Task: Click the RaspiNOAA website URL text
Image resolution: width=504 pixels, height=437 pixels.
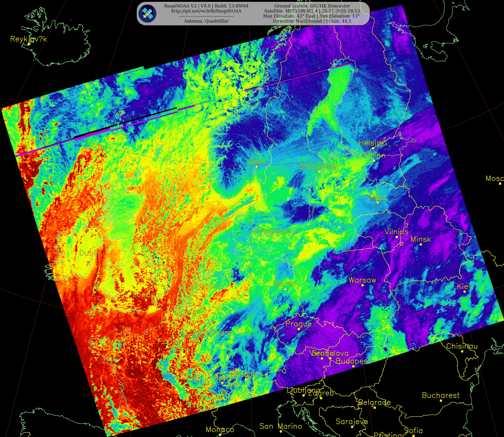Action: (x=206, y=11)
